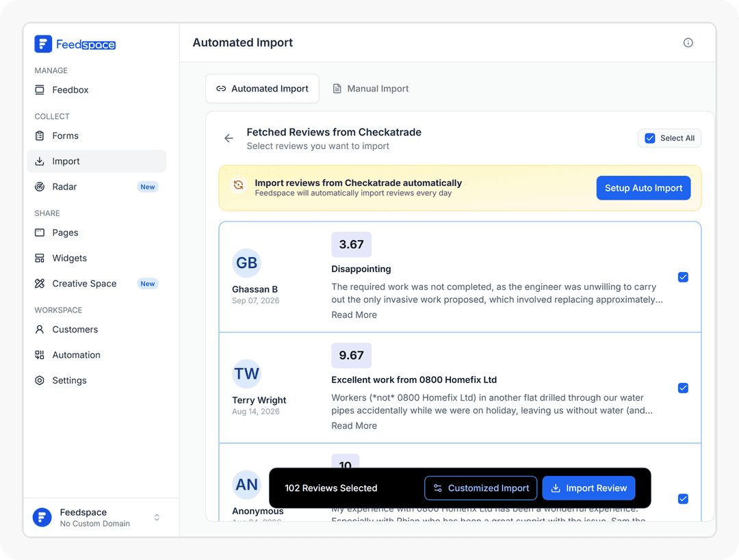Click the Radar icon

pos(40,187)
